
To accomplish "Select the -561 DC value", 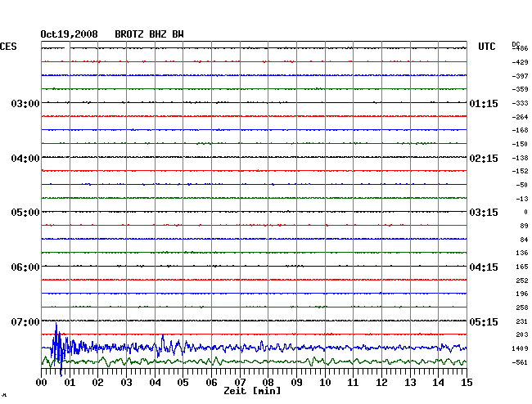I will pos(520,361).
